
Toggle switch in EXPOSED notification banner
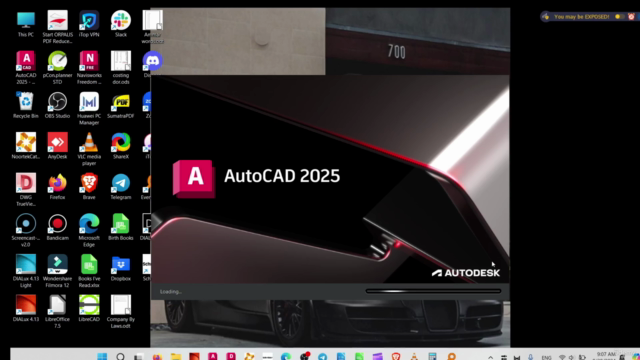tap(619, 17)
